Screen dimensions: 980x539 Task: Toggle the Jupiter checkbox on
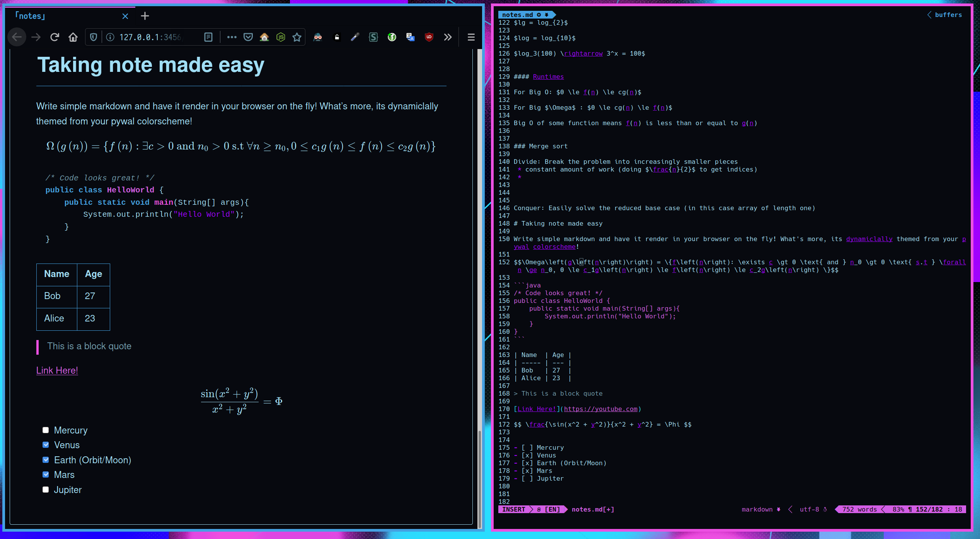tap(44, 489)
